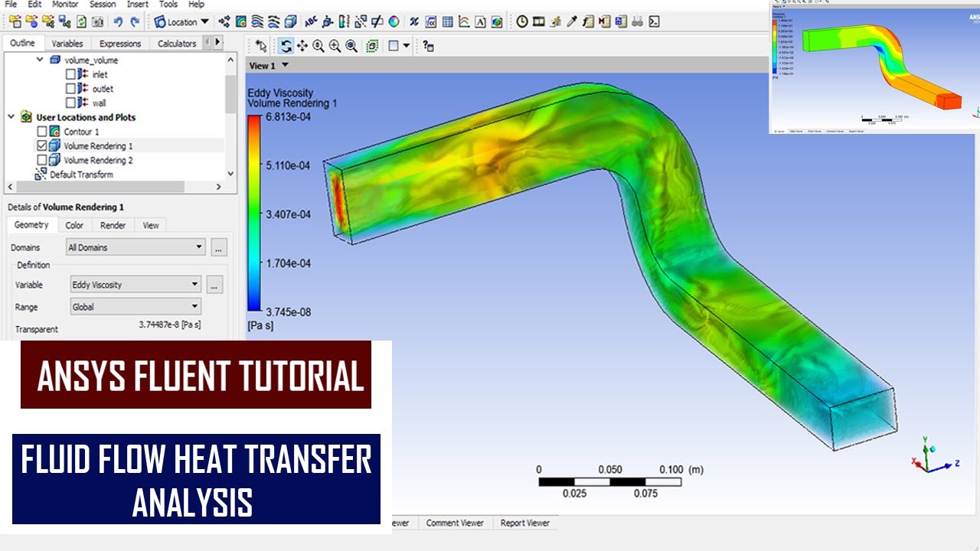Viewport: 980px width, 551px height.
Task: Open the Animation filmstrip icon
Action: point(539,22)
